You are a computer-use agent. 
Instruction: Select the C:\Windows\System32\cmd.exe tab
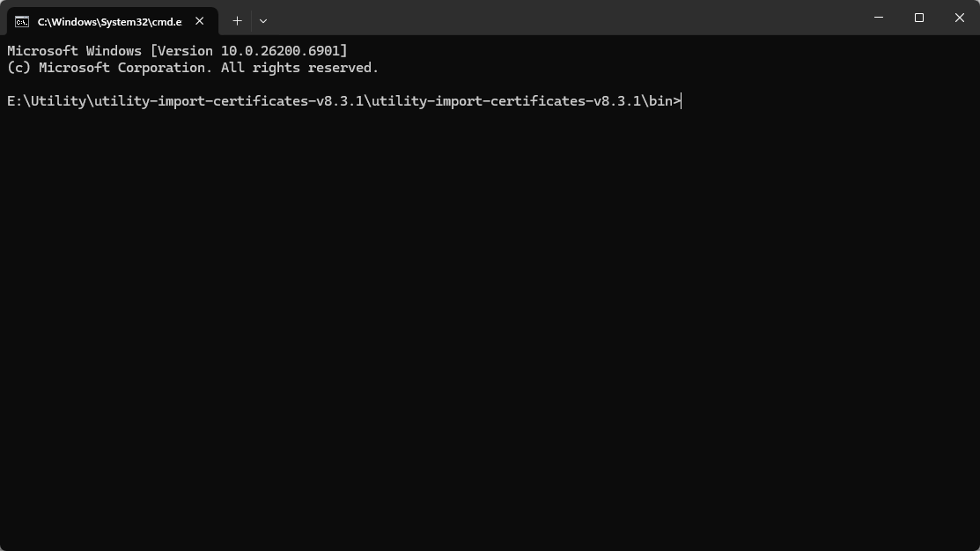[x=109, y=21]
